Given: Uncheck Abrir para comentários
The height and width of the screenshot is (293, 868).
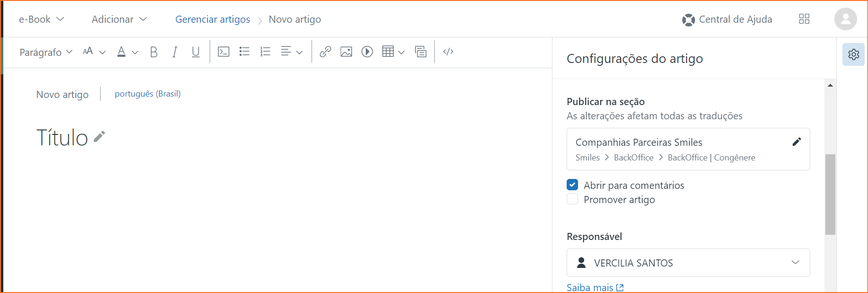Looking at the screenshot, I should coord(572,185).
